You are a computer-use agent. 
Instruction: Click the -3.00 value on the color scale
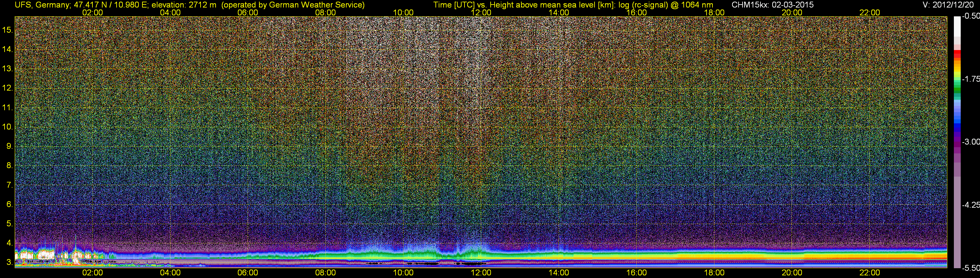[x=971, y=142]
